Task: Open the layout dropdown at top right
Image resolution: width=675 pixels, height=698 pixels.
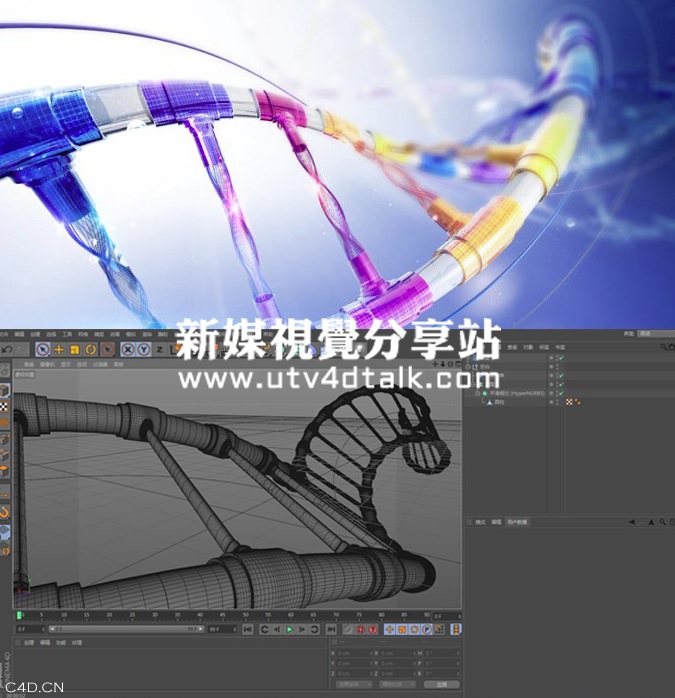Action: click(x=656, y=333)
